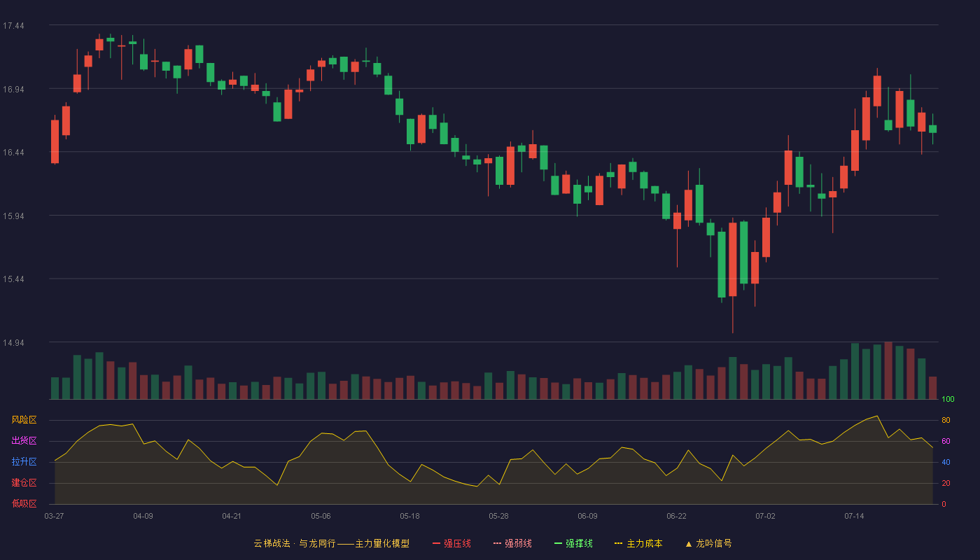Screen dimensions: 980x560
Task: Click the 风险区 zone label
Action: coord(24,420)
